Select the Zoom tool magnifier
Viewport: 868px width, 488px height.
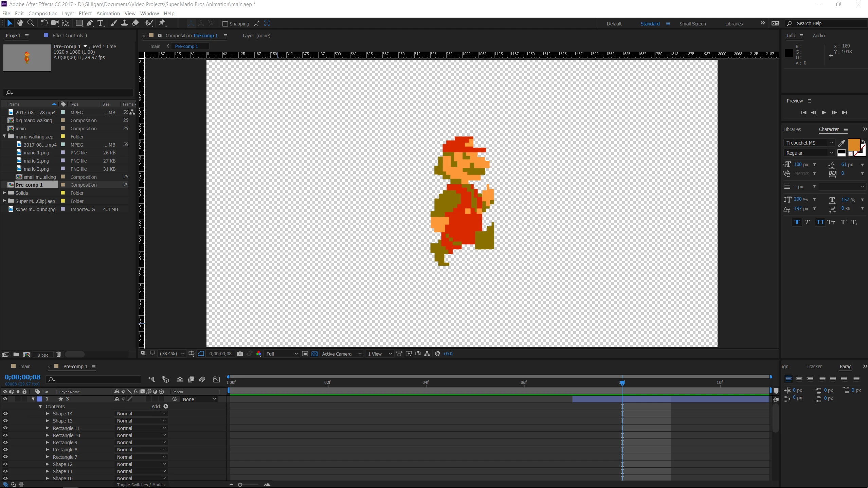(31, 23)
